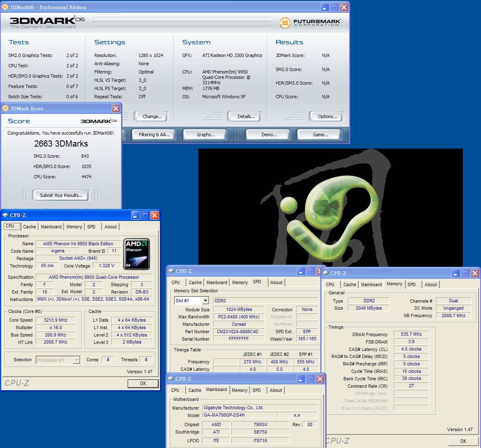
Task: Click the Filtering & AA button
Action: pyautogui.click(x=154, y=135)
